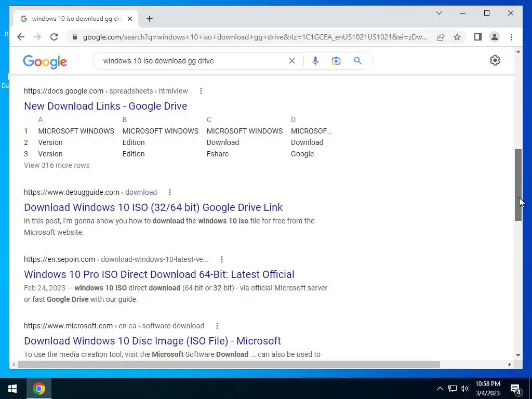
Task: Share this page from the address bar
Action: [x=441, y=37]
